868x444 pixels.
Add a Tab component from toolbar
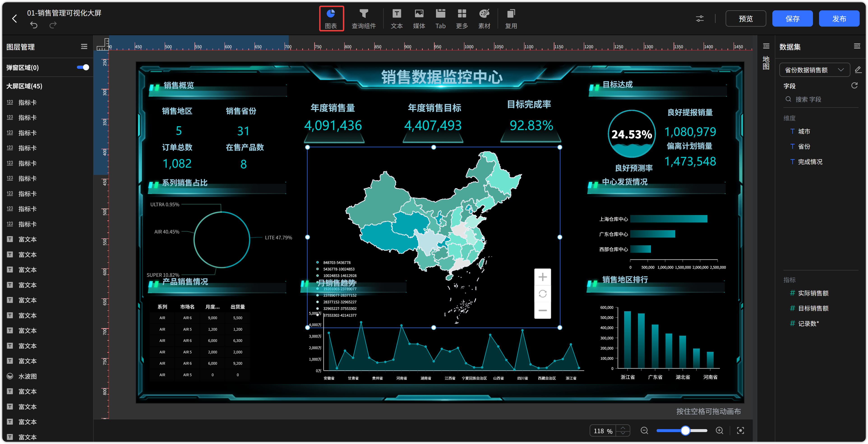point(440,18)
